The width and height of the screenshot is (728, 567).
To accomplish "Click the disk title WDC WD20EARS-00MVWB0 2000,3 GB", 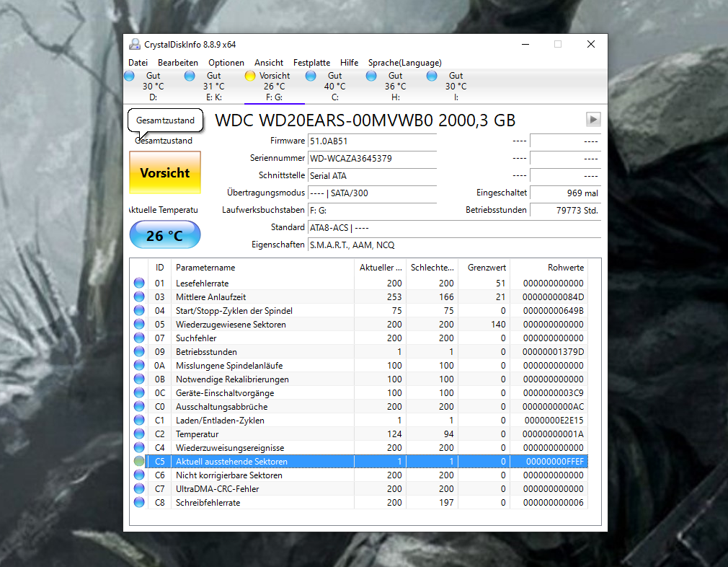I will (x=365, y=120).
